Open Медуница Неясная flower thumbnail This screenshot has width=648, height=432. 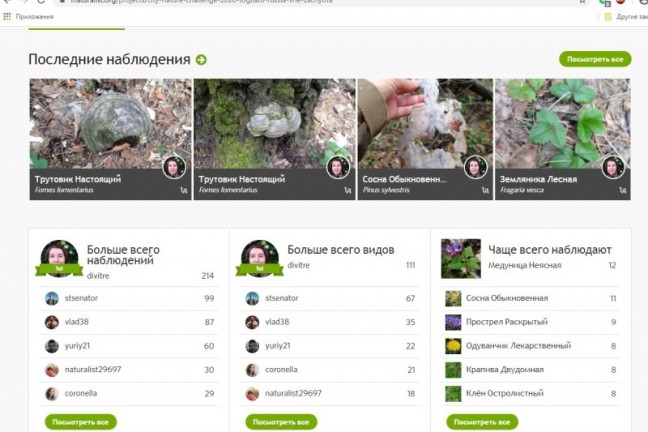461,258
